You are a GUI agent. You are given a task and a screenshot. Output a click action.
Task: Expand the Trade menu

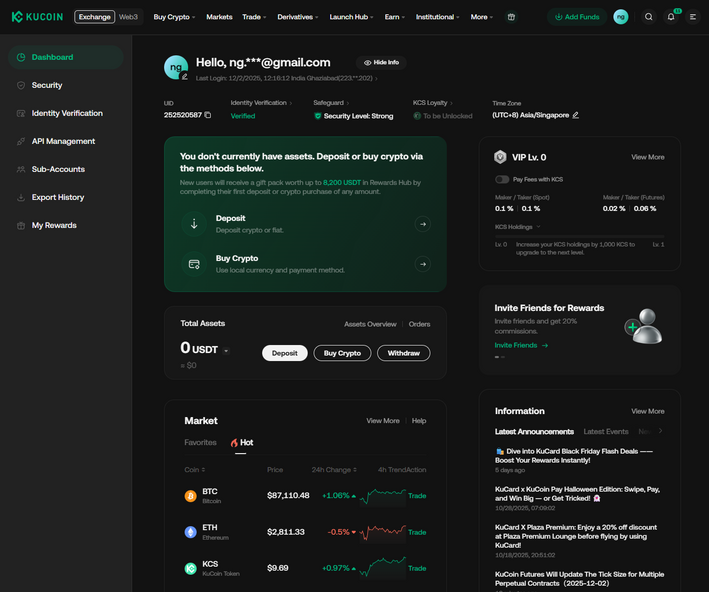coord(254,17)
